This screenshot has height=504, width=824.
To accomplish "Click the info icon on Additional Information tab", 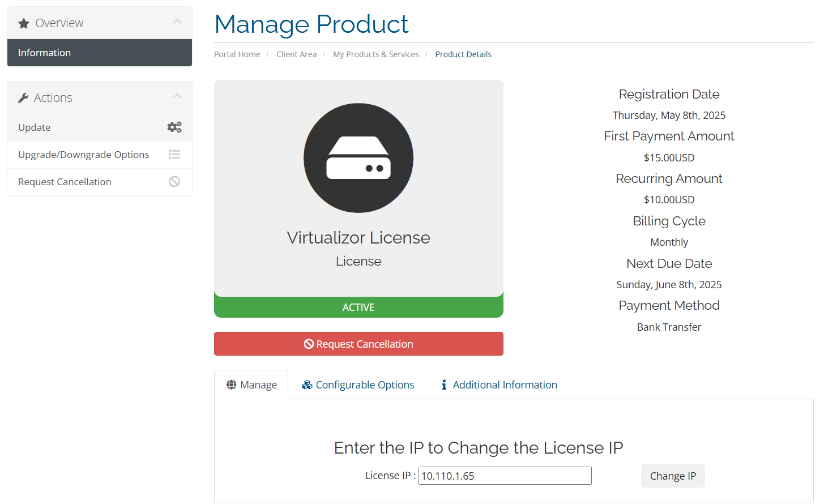I will click(444, 385).
